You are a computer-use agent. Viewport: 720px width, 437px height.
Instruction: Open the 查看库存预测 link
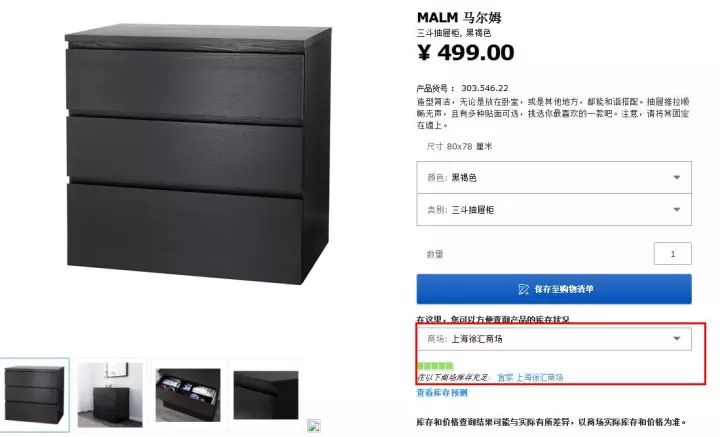(442, 393)
